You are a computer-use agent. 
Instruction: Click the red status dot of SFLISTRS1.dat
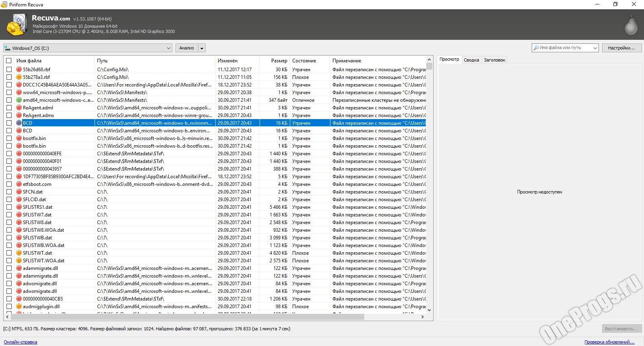point(19,207)
